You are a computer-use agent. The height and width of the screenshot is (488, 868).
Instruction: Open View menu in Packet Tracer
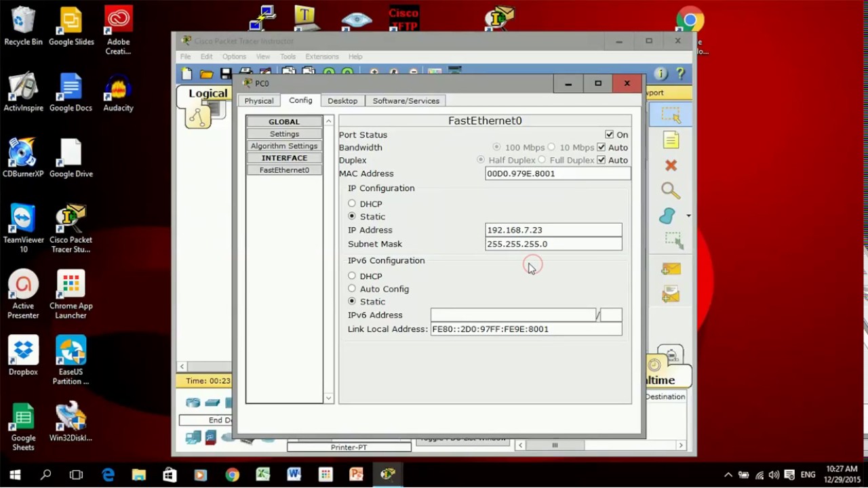pos(263,56)
